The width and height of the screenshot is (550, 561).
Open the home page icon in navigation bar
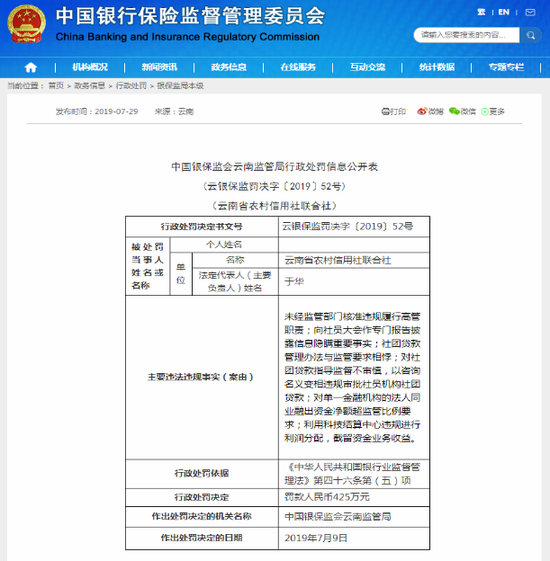click(31, 67)
